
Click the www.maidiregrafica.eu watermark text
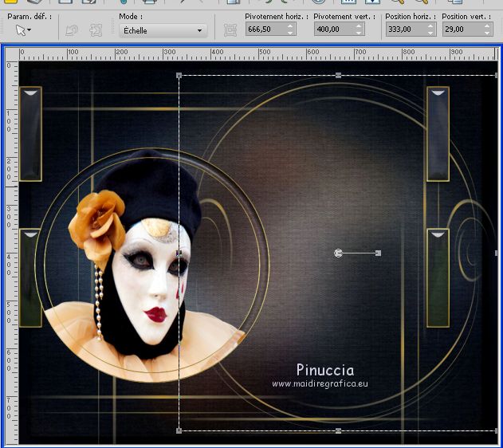pos(320,383)
